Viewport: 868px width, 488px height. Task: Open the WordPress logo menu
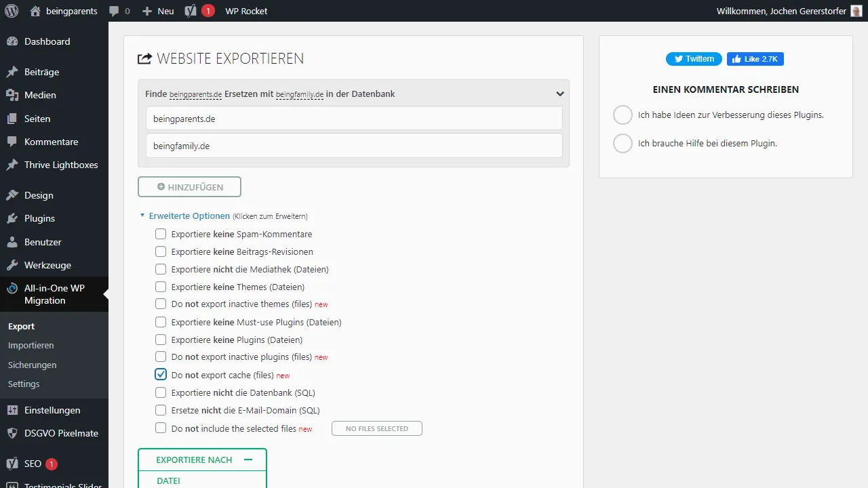(x=12, y=11)
